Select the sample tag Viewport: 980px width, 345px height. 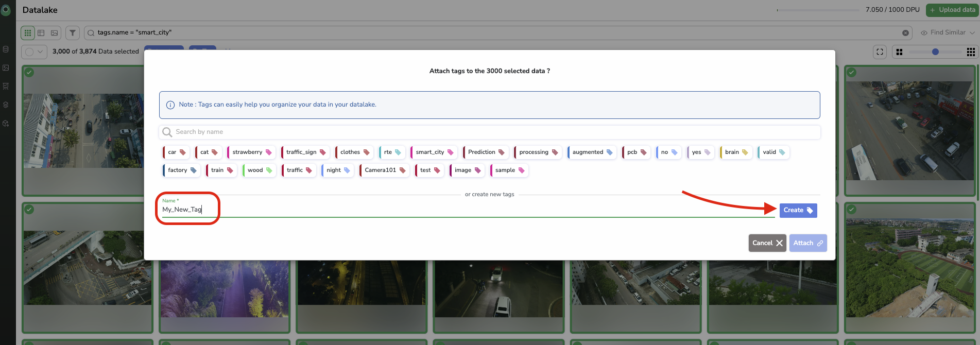coord(509,170)
